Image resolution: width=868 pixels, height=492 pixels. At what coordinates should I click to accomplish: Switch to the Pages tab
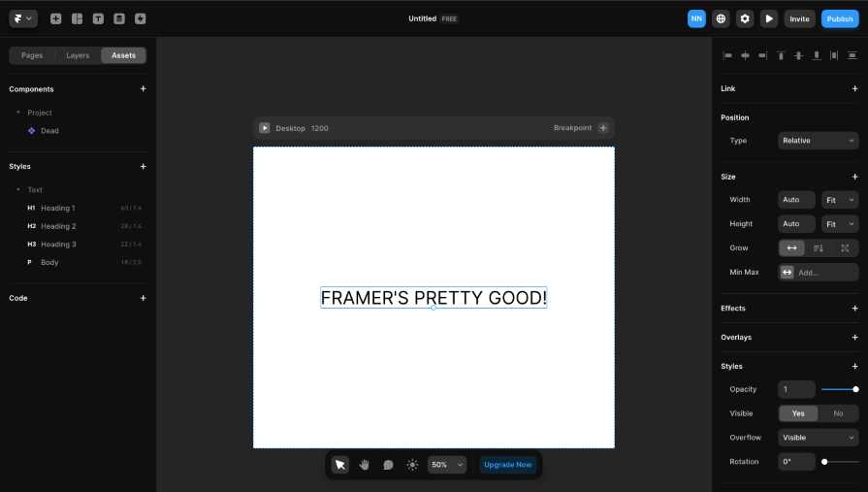(x=32, y=55)
